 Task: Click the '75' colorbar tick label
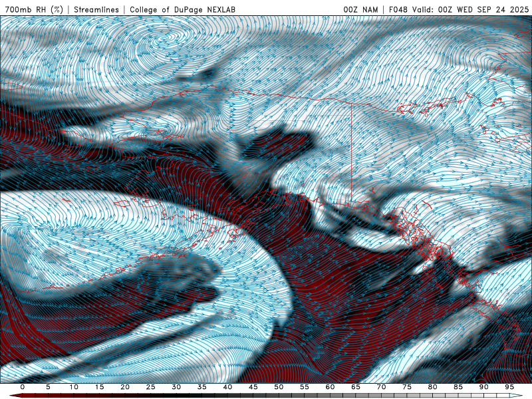[407, 387]
